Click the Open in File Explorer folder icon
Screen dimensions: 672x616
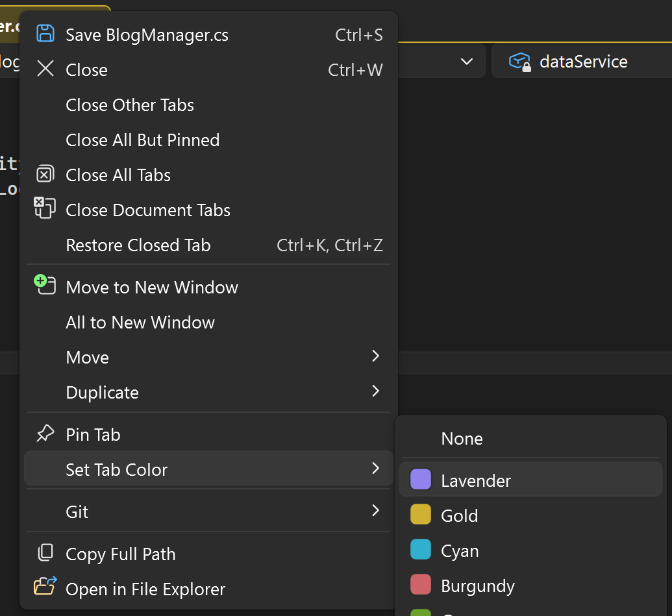point(45,588)
